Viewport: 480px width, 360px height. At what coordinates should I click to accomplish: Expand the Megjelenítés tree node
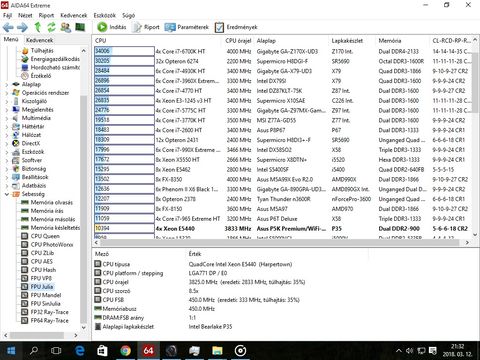(7, 110)
